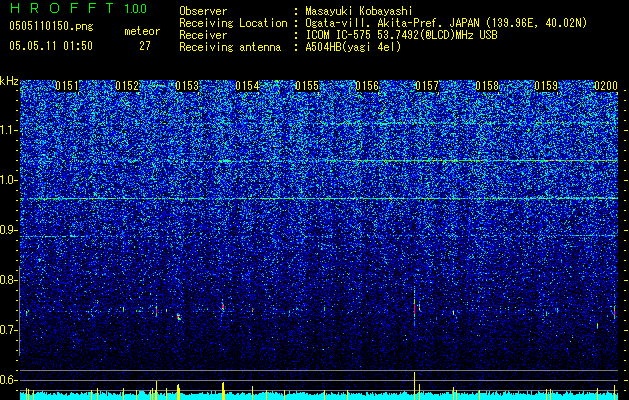Click the ICOM IC-575 receiver text

tap(401, 35)
